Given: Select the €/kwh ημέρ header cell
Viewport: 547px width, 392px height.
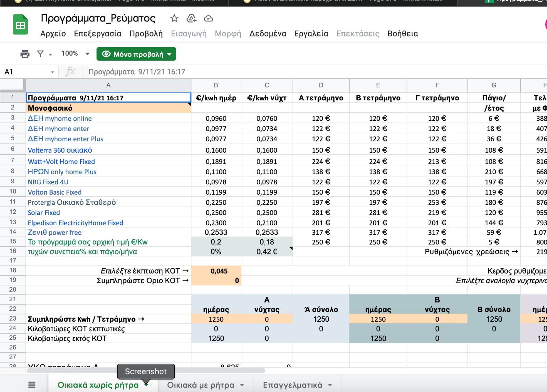Looking at the screenshot, I should [x=216, y=98].
